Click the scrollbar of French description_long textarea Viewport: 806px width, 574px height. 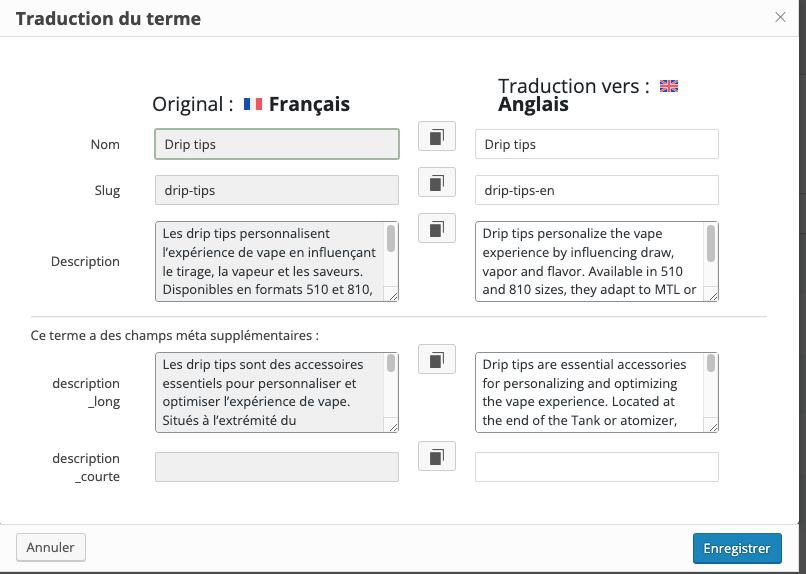tap(391, 366)
